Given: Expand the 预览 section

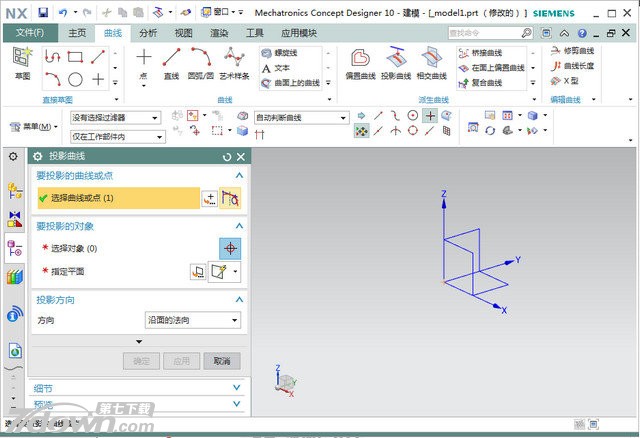Looking at the screenshot, I should (x=237, y=404).
